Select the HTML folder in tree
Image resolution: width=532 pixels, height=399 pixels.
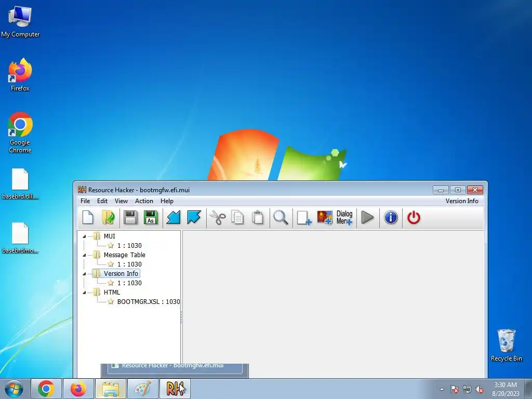pos(112,292)
